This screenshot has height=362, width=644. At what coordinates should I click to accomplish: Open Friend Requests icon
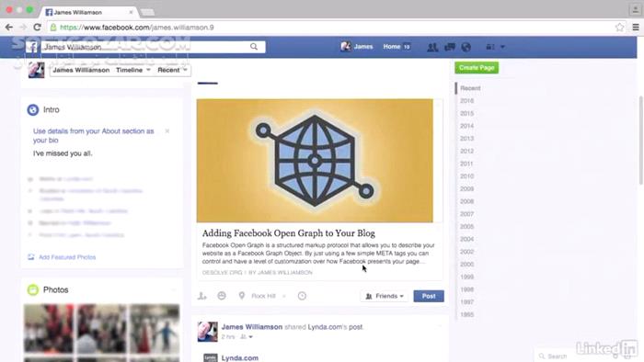click(x=432, y=47)
